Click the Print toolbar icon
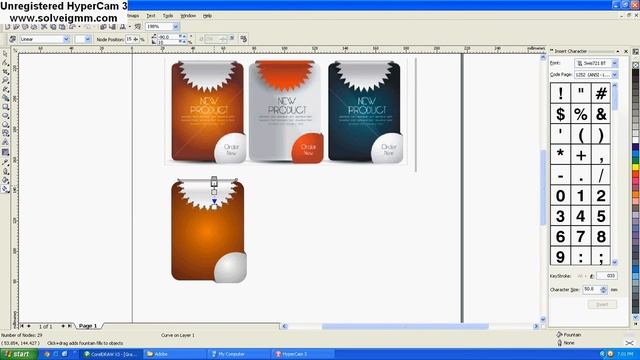 pyautogui.click(x=34, y=27)
